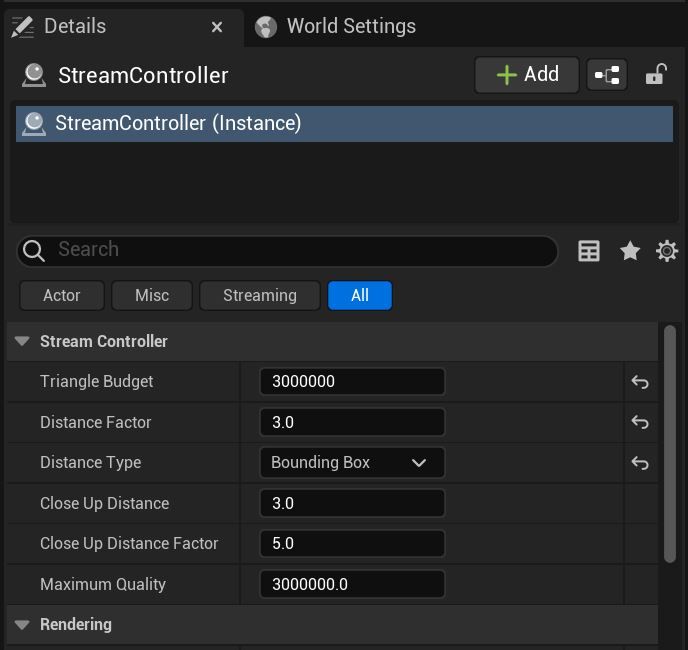Image resolution: width=688 pixels, height=650 pixels.
Task: Reset Distance Factor to default
Action: point(640,423)
